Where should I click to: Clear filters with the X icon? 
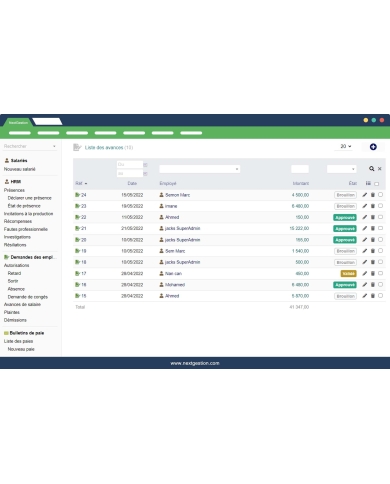pos(380,169)
